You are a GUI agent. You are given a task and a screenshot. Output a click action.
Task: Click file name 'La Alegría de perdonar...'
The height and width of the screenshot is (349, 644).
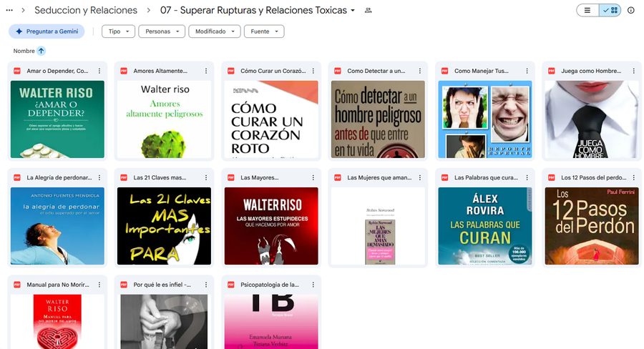(x=59, y=178)
